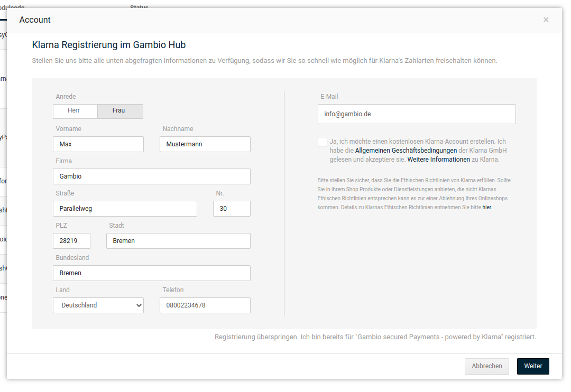Focus the Nachname field with Mustermann
Viewport: 571px width, 392px height.
coord(205,144)
